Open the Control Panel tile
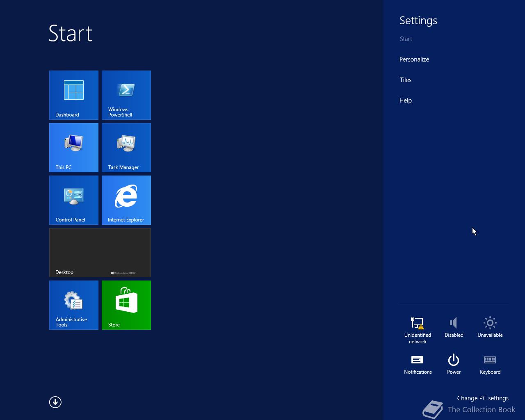 (x=74, y=200)
